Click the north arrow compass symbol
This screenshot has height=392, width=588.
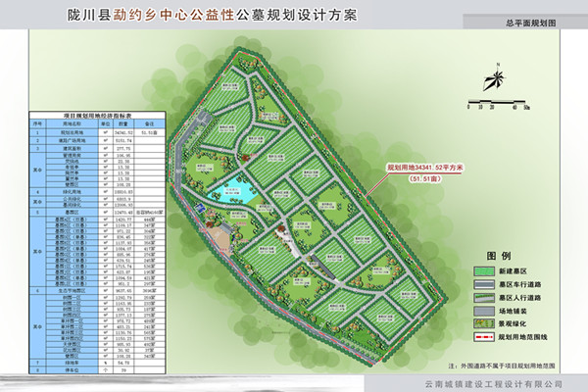coord(498,75)
